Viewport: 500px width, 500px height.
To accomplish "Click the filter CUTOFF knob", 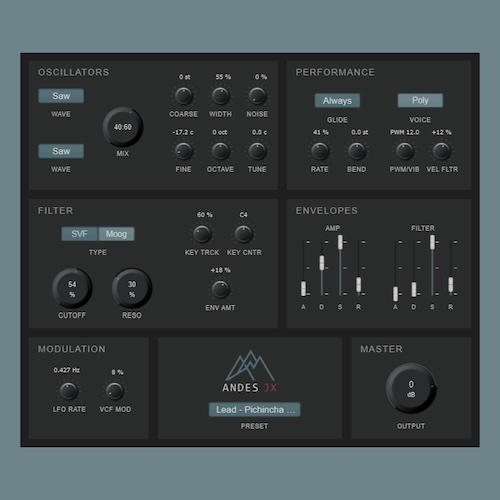I will click(x=72, y=288).
